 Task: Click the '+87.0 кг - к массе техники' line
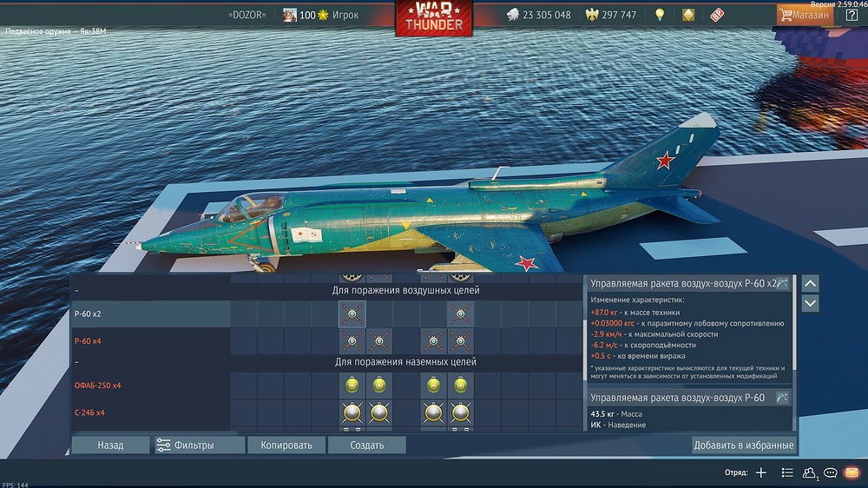(635, 313)
